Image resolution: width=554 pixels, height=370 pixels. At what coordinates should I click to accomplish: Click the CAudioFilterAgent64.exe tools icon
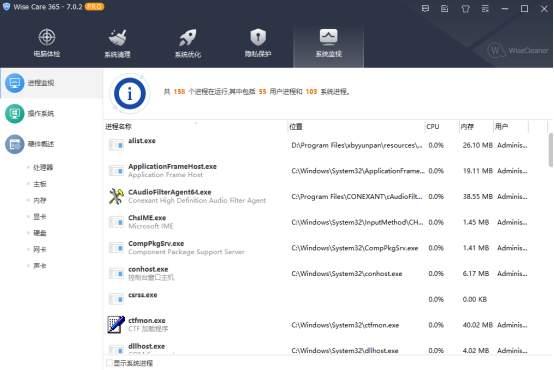click(116, 196)
